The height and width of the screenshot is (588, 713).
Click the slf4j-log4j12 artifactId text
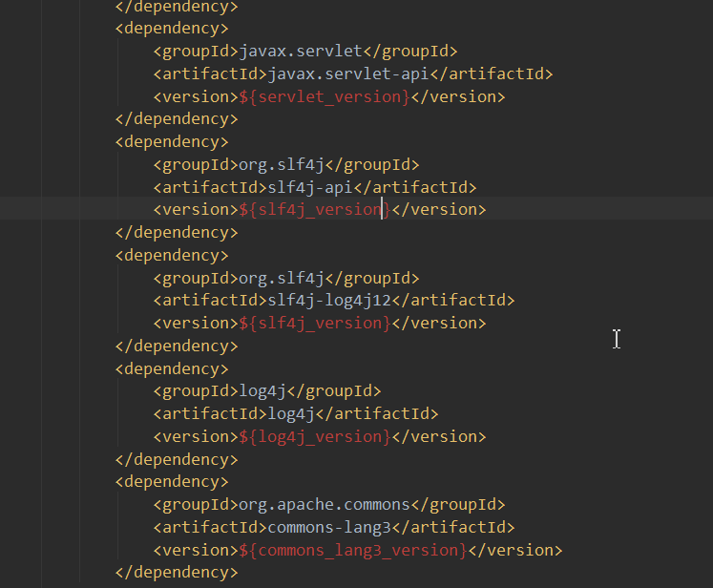coord(329,300)
